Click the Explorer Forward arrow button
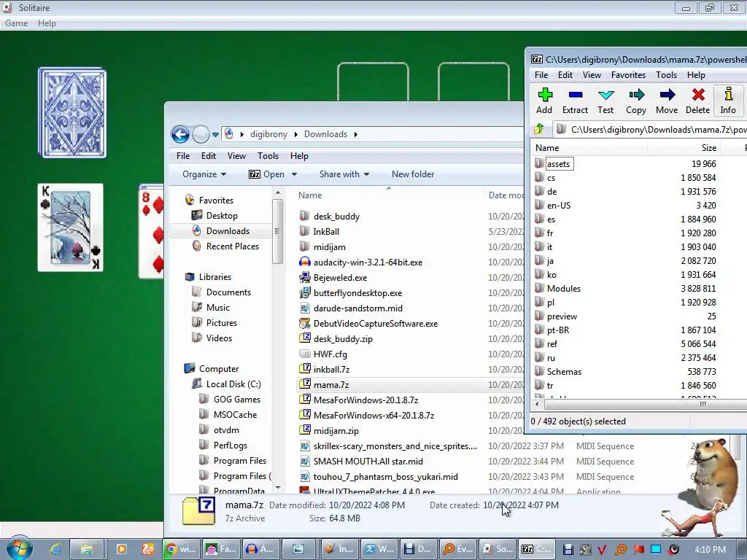747x560 pixels. tap(201, 134)
